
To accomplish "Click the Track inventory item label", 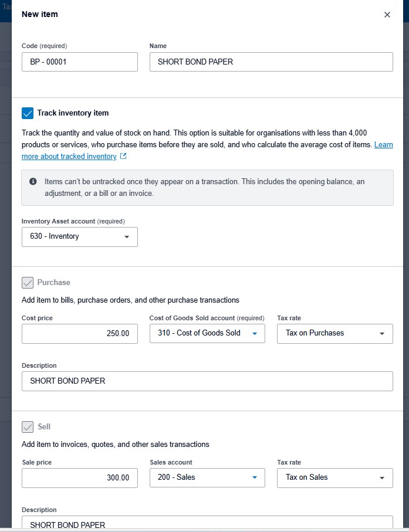I will (x=73, y=113).
